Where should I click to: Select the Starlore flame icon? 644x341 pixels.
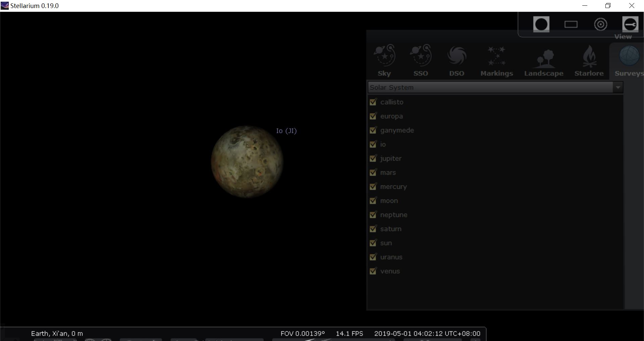pyautogui.click(x=589, y=57)
